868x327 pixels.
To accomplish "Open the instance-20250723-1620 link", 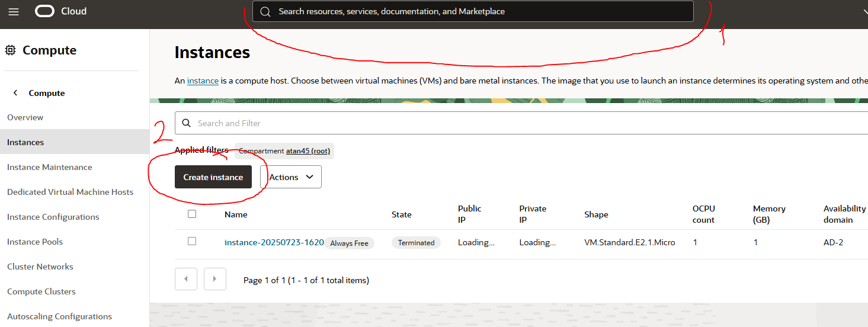I will pos(274,242).
